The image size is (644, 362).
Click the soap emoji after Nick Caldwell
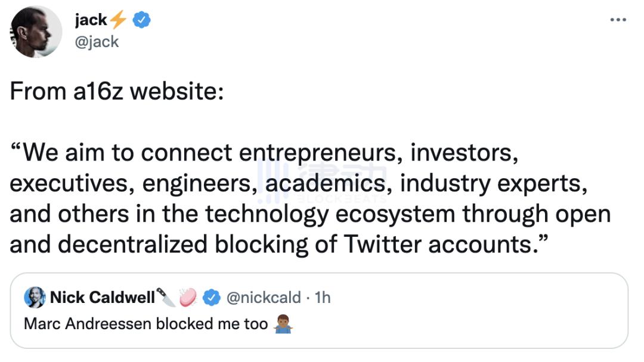(x=188, y=296)
